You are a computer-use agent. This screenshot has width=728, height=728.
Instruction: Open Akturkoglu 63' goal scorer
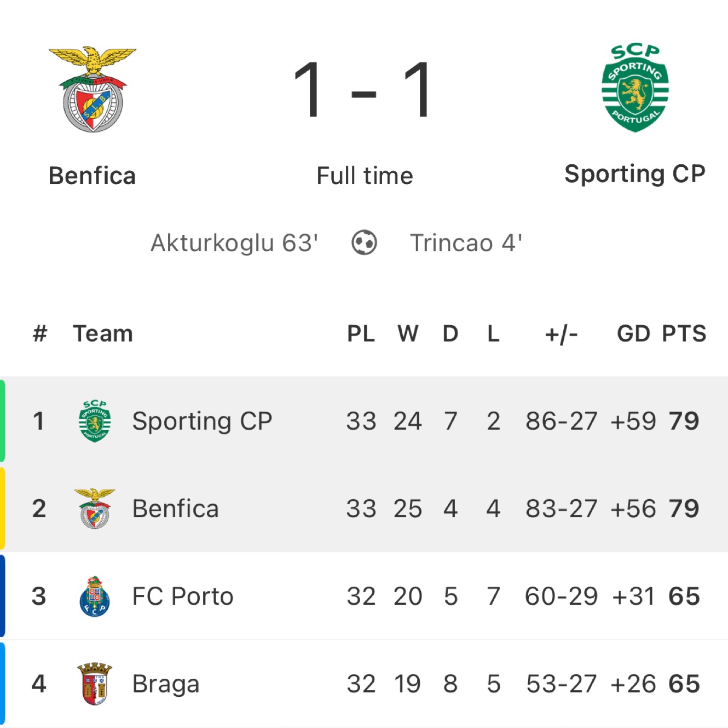[234, 243]
